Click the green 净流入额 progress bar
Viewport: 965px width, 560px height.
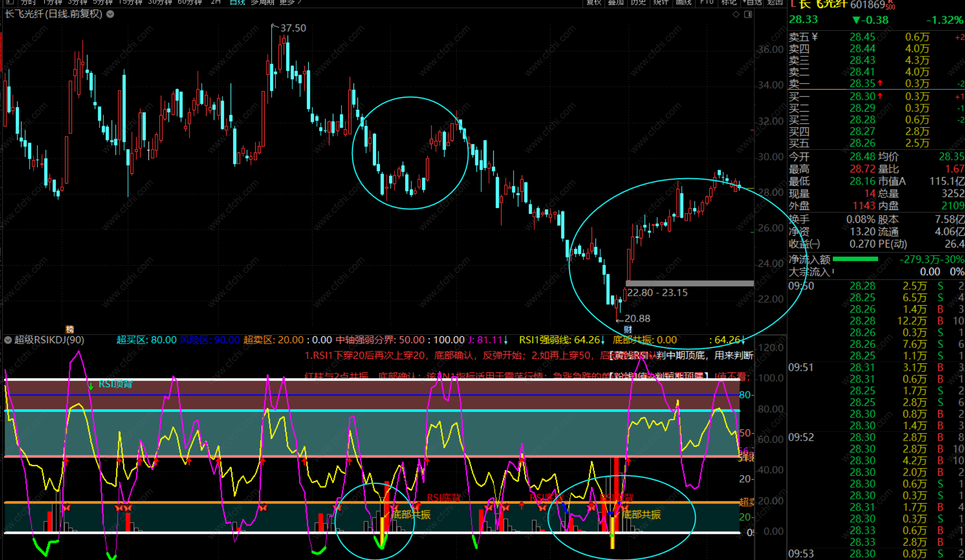855,259
